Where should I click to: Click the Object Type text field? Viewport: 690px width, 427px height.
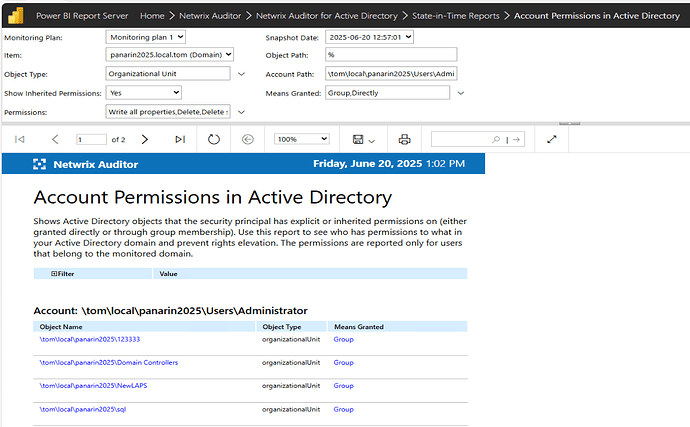coord(168,74)
